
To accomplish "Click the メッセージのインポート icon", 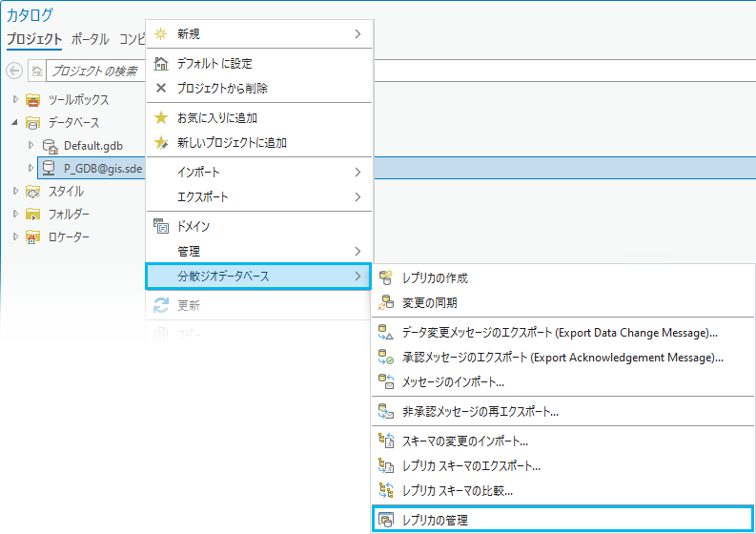I will click(x=386, y=381).
